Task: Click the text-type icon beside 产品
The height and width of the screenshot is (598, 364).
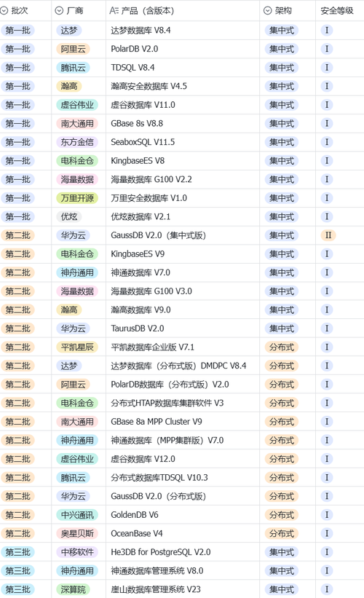Action: tap(114, 11)
